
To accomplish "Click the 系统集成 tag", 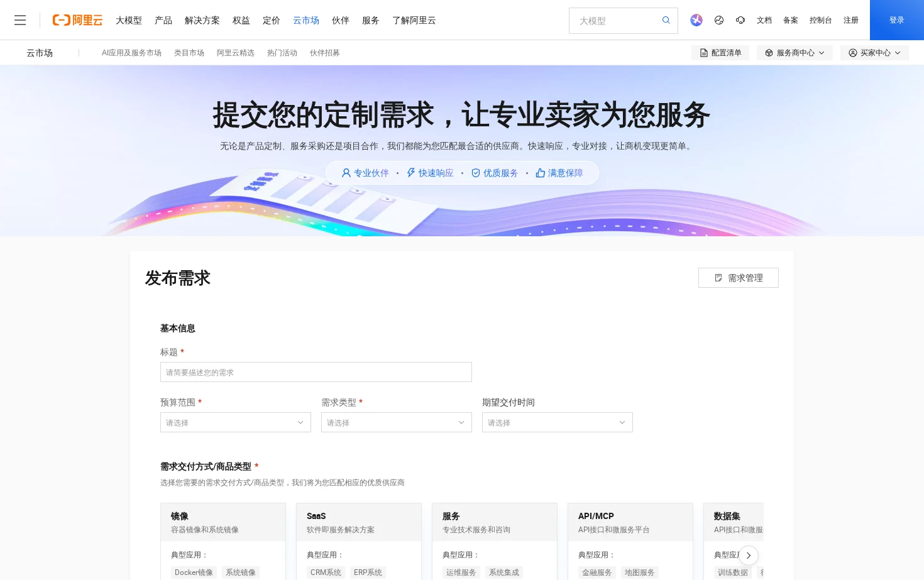I will pyautogui.click(x=504, y=572).
